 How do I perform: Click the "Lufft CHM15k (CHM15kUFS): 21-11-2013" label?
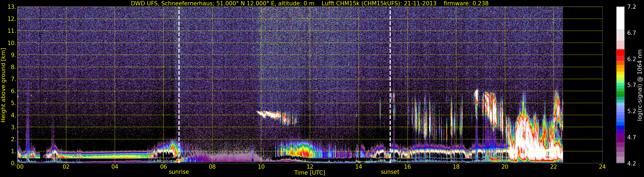point(379,3)
